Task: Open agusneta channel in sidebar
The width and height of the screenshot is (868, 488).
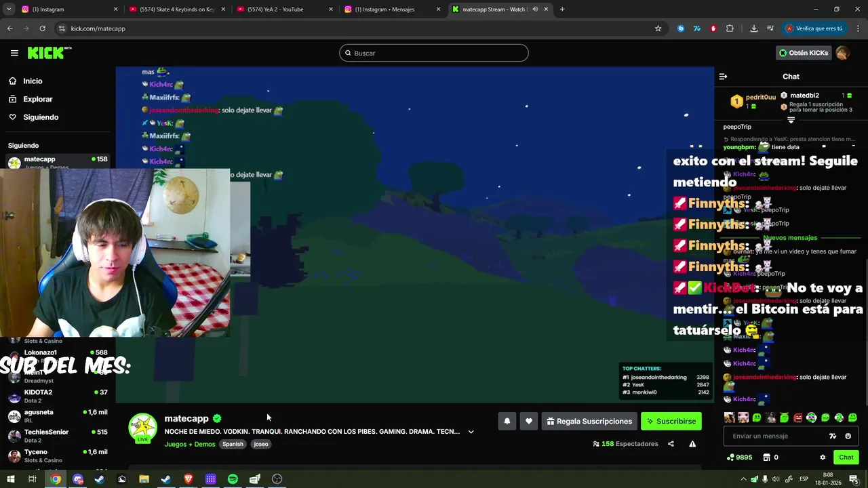Action: [58, 416]
